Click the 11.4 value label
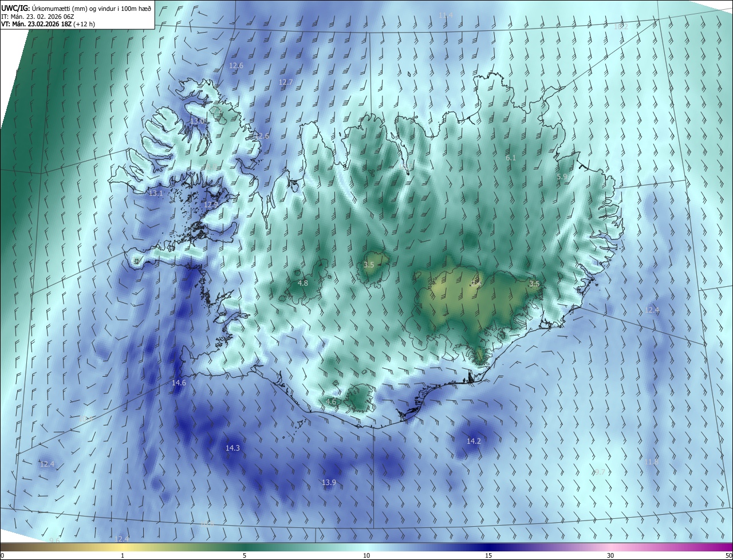The height and width of the screenshot is (560, 733). click(x=445, y=15)
